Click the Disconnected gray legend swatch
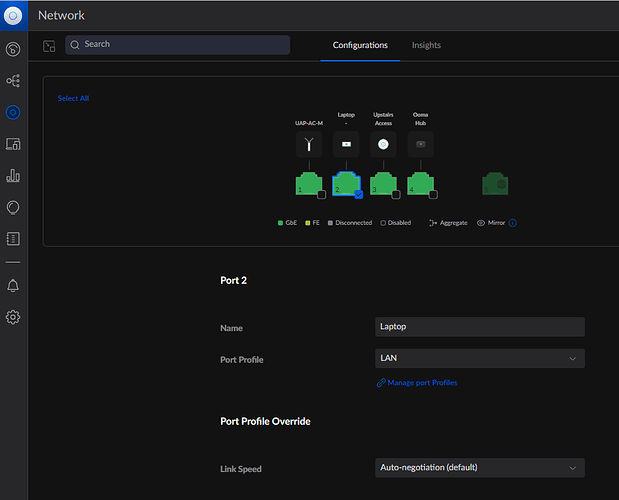Screen dimensions: 619x500 coord(330,223)
